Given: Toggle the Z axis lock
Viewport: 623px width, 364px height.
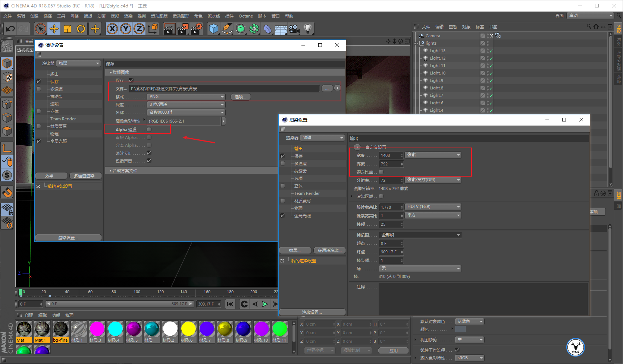Looking at the screenshot, I should (139, 29).
